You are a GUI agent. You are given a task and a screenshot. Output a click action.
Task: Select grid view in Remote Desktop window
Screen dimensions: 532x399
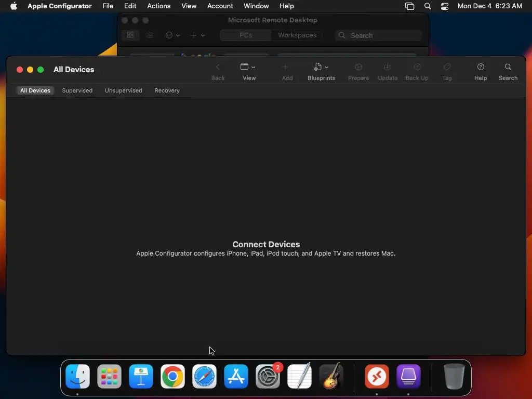[130, 35]
